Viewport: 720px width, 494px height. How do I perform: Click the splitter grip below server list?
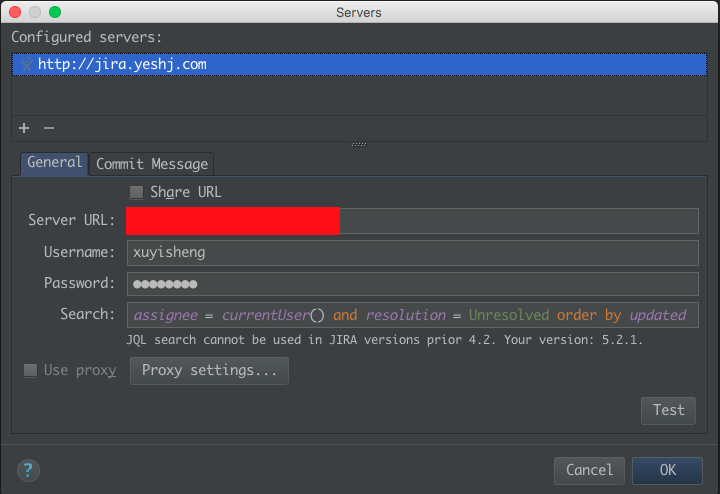point(359,144)
